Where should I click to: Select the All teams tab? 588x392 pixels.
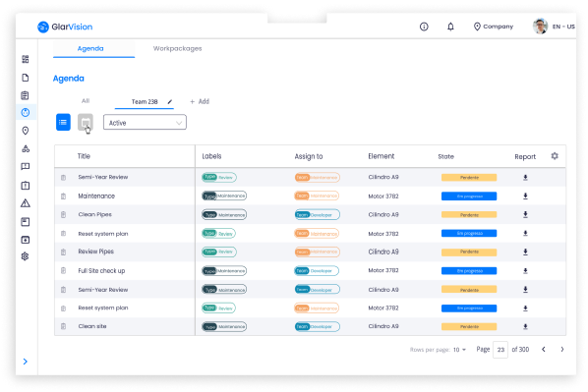pyautogui.click(x=86, y=101)
